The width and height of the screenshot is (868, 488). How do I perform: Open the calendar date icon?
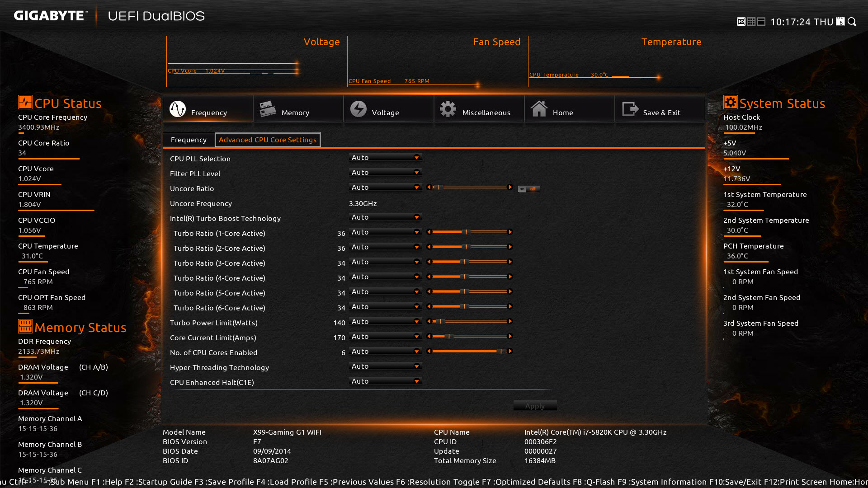tap(840, 22)
